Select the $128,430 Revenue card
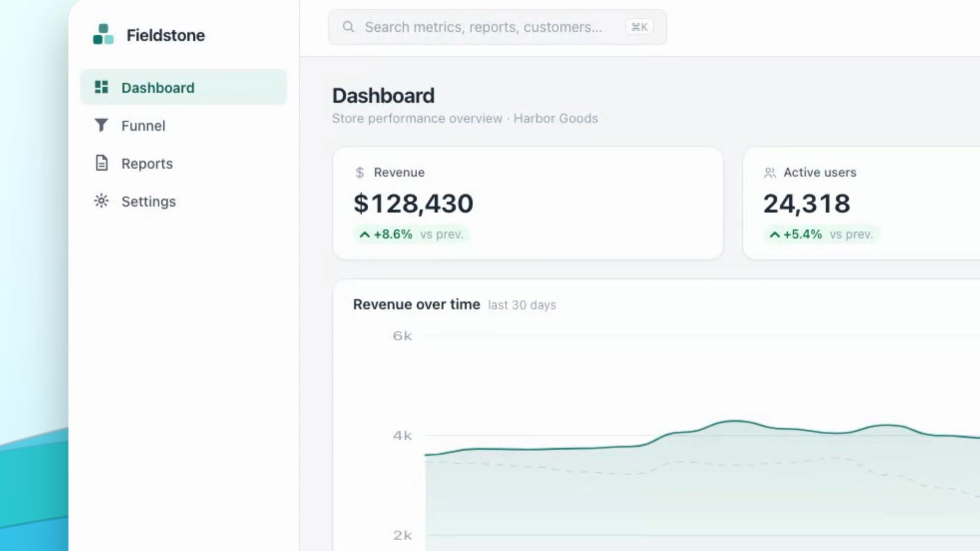 (x=528, y=203)
